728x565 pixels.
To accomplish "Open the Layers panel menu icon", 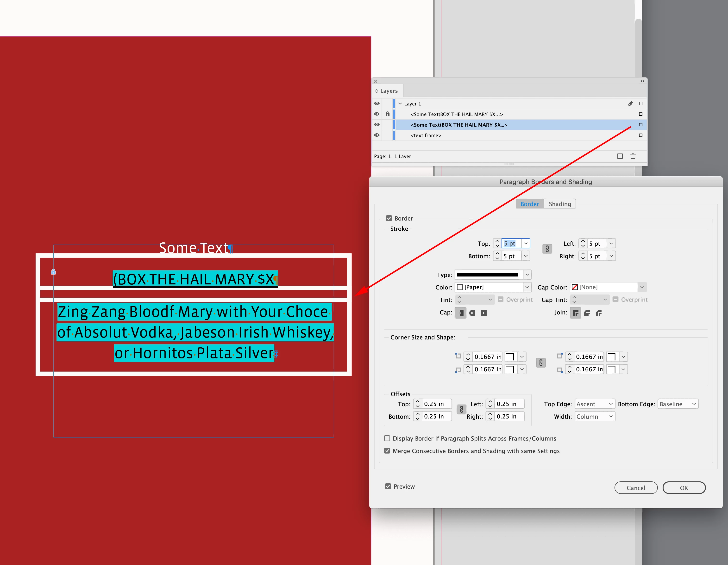I will tap(642, 91).
